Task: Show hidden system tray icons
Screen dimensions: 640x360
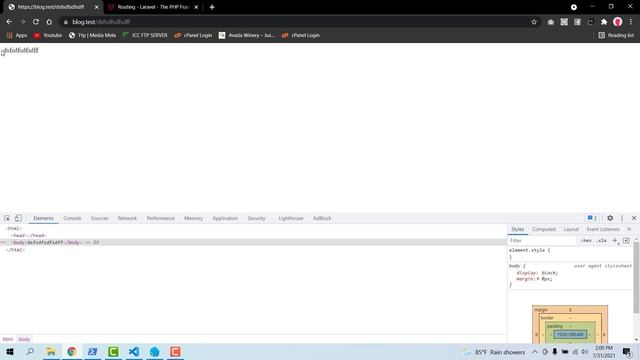Action: click(x=535, y=352)
